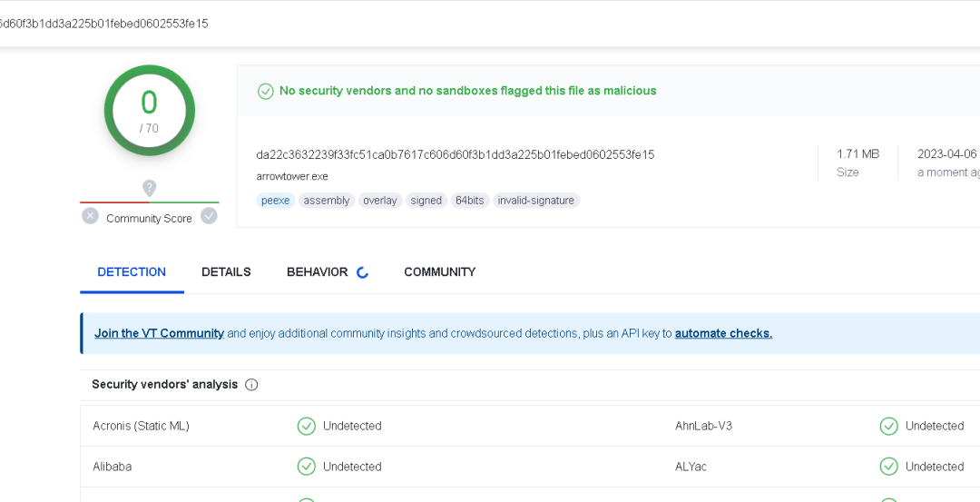Click the green check icon in the no-detections banner
Viewport: 980px width, 502px height.
266,91
